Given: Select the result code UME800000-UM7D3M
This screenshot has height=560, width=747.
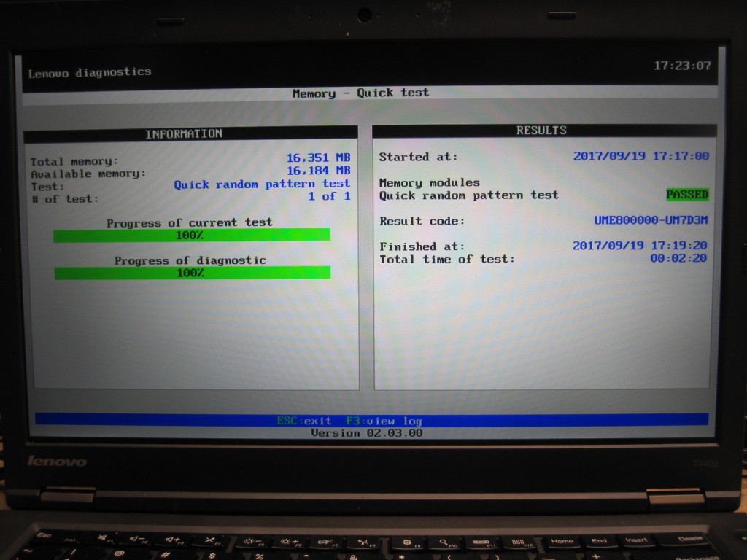Looking at the screenshot, I should [x=651, y=220].
